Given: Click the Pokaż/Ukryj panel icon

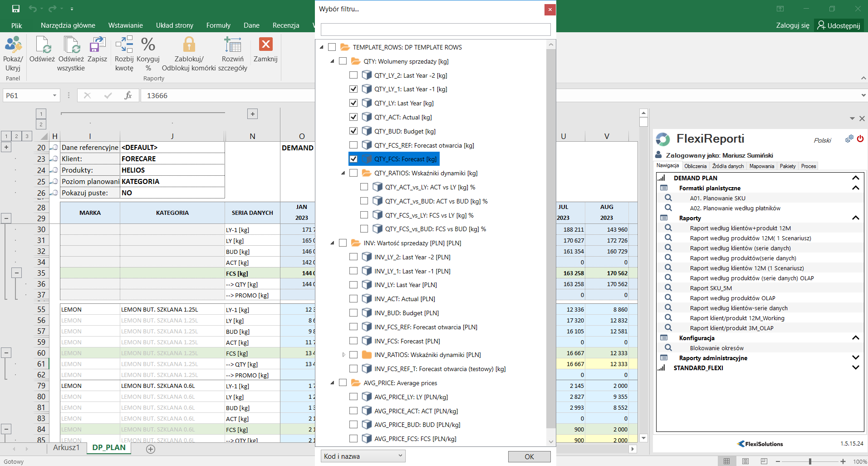Looking at the screenshot, I should (x=13, y=45).
